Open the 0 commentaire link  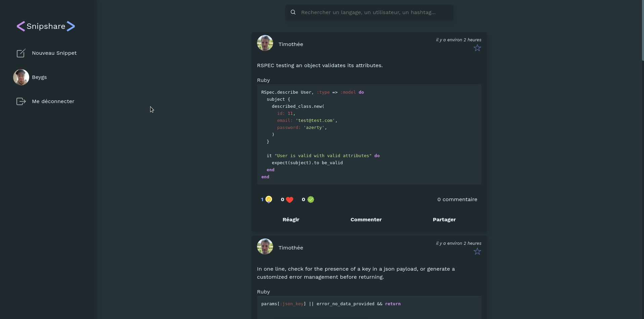tap(457, 199)
